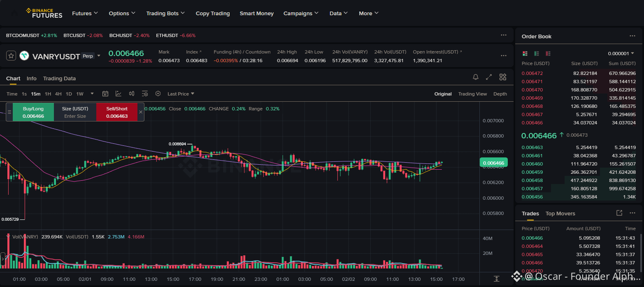Open the price alert bell icon
Screen dimensions: 644x287
pyautogui.click(x=476, y=77)
